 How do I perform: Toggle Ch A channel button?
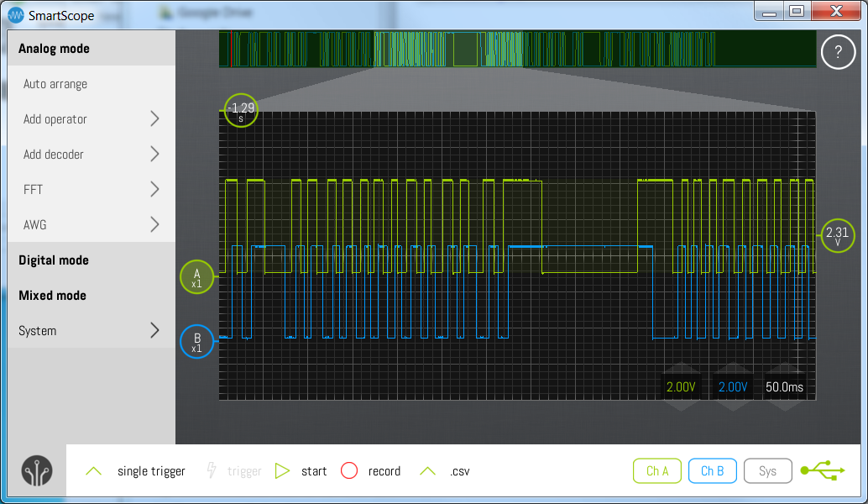(657, 470)
